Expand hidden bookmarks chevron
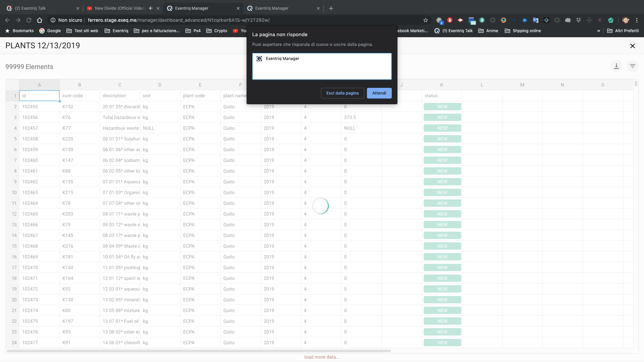Viewport: 644px width, 362px height. [x=598, y=31]
